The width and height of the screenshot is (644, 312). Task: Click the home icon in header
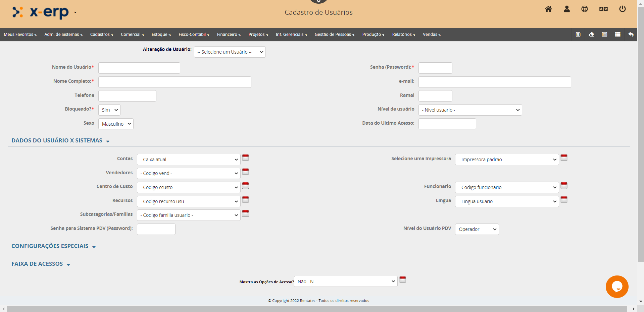(x=548, y=9)
